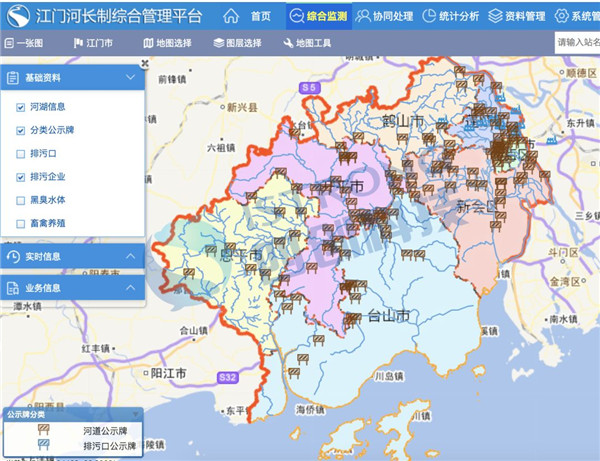Enable the 排污口 checkbox
This screenshot has width=600, height=461.
coord(21,154)
